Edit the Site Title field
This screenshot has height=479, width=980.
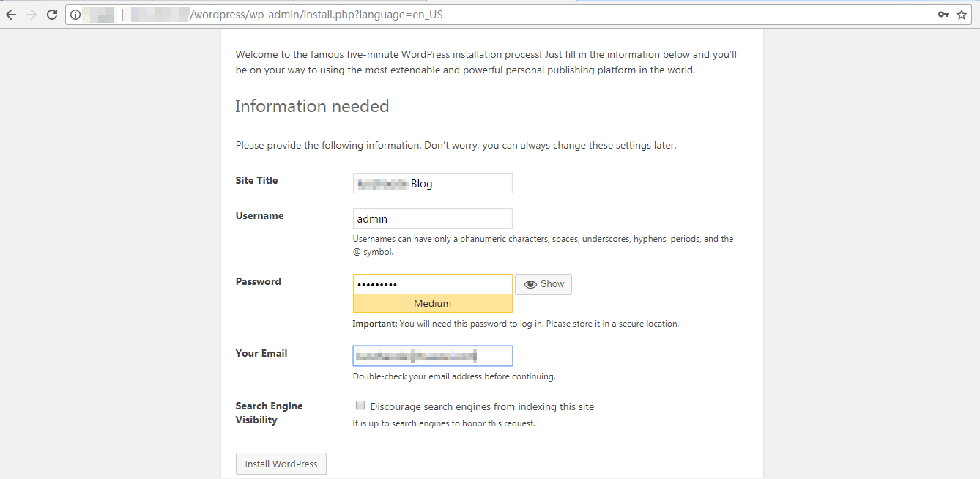tap(432, 183)
